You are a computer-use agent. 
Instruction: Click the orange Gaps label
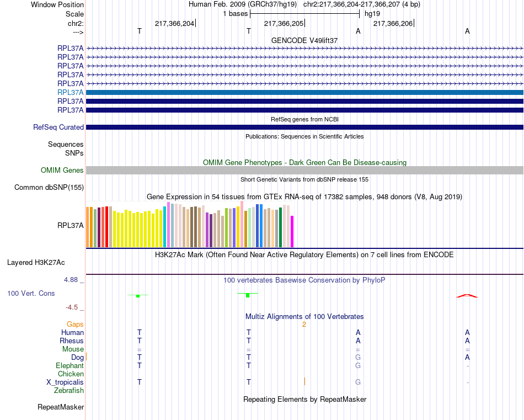pyautogui.click(x=75, y=325)
